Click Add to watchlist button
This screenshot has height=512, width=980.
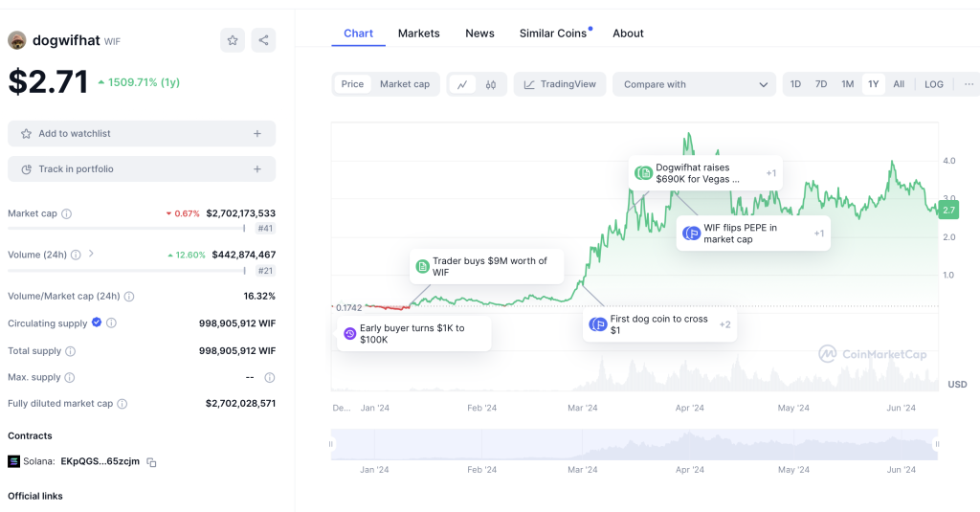[x=142, y=134]
